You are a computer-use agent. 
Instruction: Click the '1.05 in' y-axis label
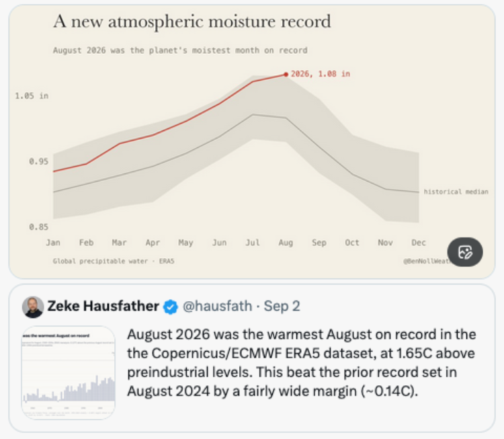(x=32, y=96)
